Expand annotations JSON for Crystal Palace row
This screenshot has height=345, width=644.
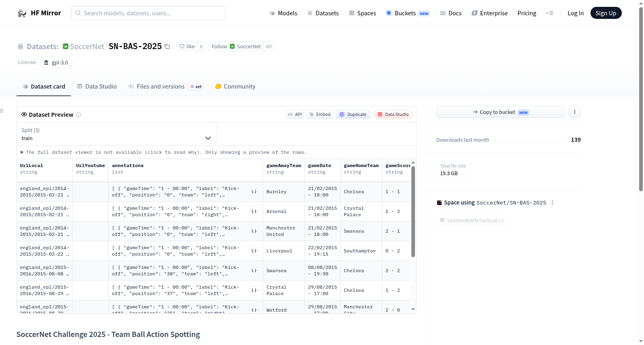pos(254,290)
